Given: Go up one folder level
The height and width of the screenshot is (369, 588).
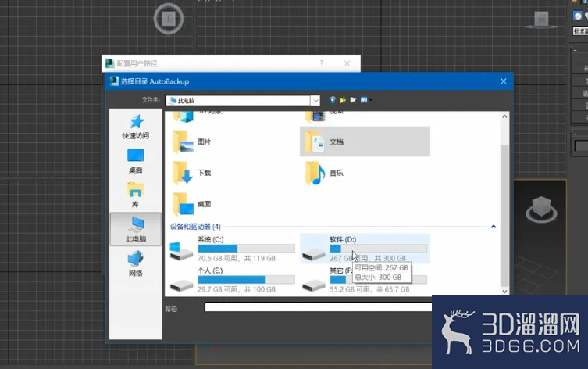Looking at the screenshot, I should tap(343, 100).
